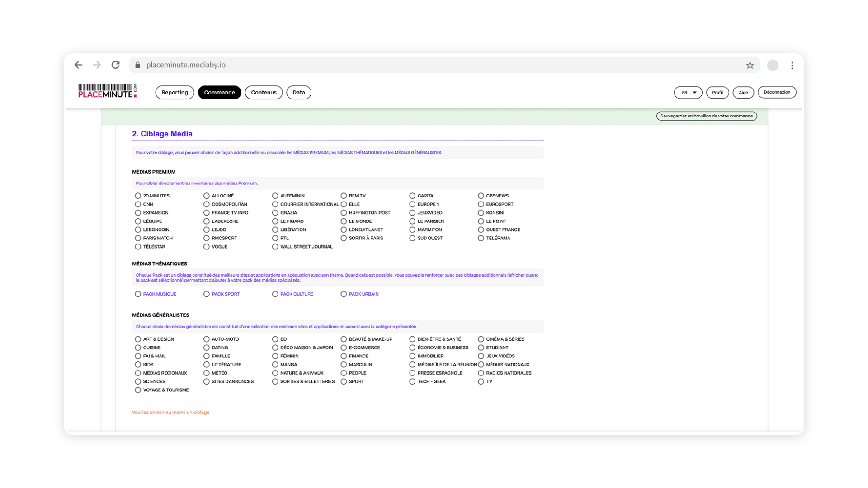Screen dimensions: 868x488
Task: Open the Contenus tab
Action: coord(264,92)
